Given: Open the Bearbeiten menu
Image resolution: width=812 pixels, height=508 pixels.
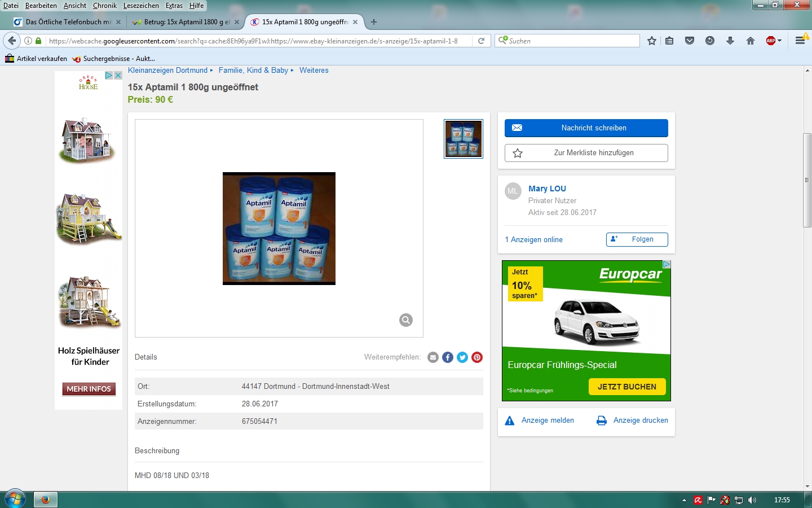Looking at the screenshot, I should click(41, 6).
